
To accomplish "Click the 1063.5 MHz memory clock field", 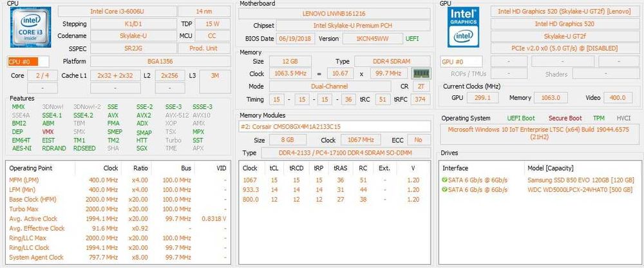I will [x=290, y=73].
